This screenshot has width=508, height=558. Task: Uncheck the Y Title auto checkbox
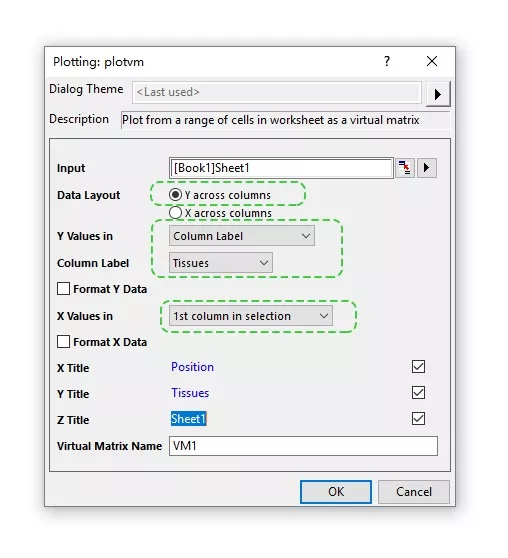click(x=418, y=393)
